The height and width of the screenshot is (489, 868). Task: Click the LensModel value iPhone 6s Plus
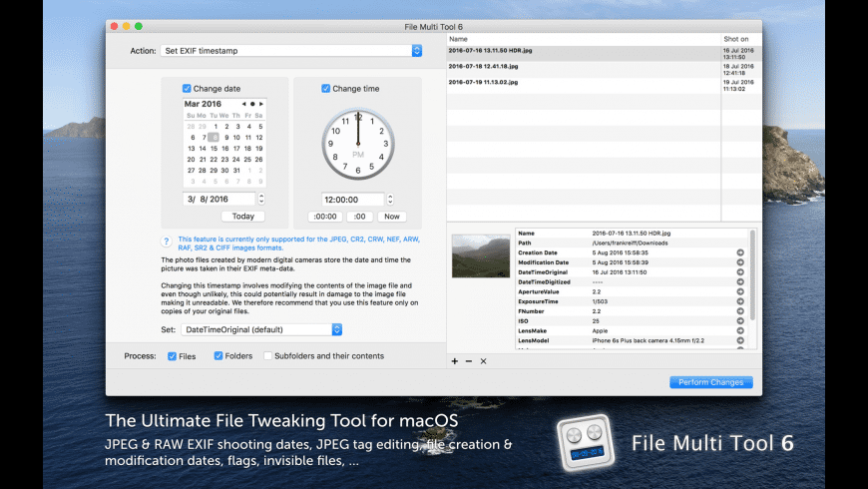click(x=649, y=340)
